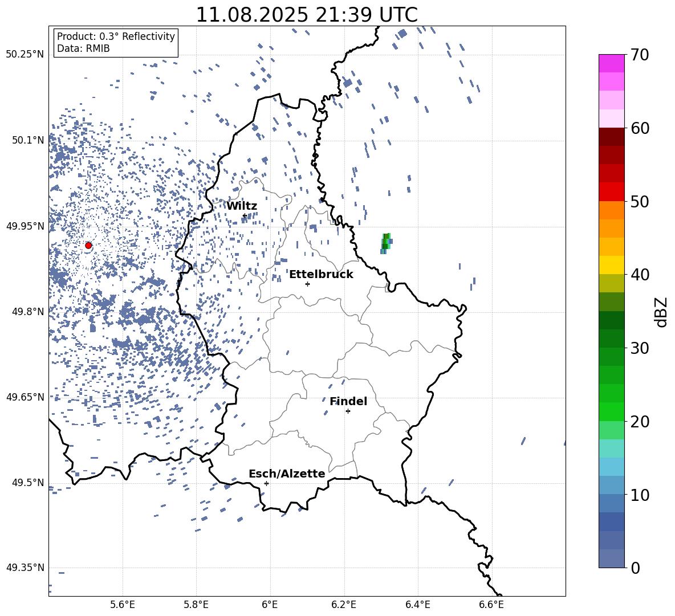Click the 'Esch/Alzette' city label
The height and width of the screenshot is (616, 675).
(x=287, y=474)
